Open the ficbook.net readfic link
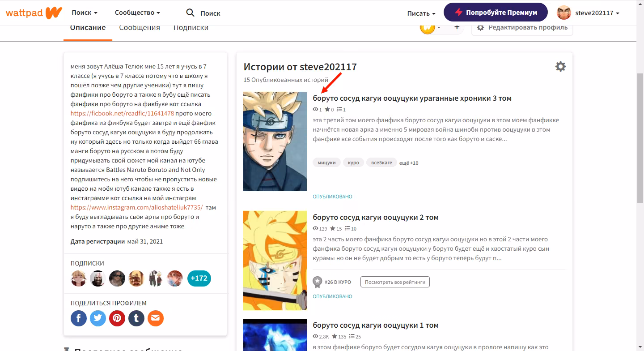This screenshot has width=644, height=351. point(122,113)
